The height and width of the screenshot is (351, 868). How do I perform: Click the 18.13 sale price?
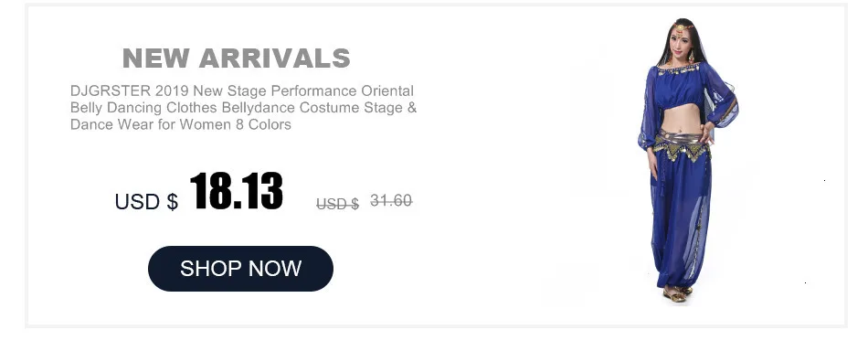tap(237, 191)
